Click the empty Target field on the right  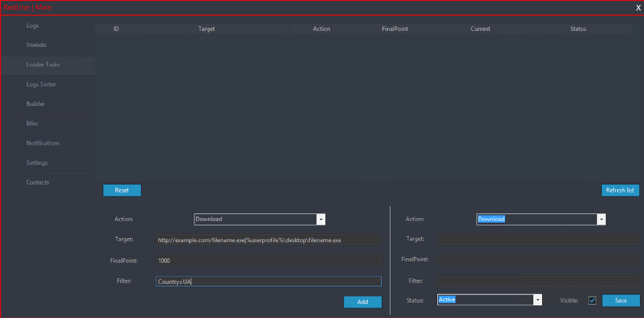[x=539, y=240]
